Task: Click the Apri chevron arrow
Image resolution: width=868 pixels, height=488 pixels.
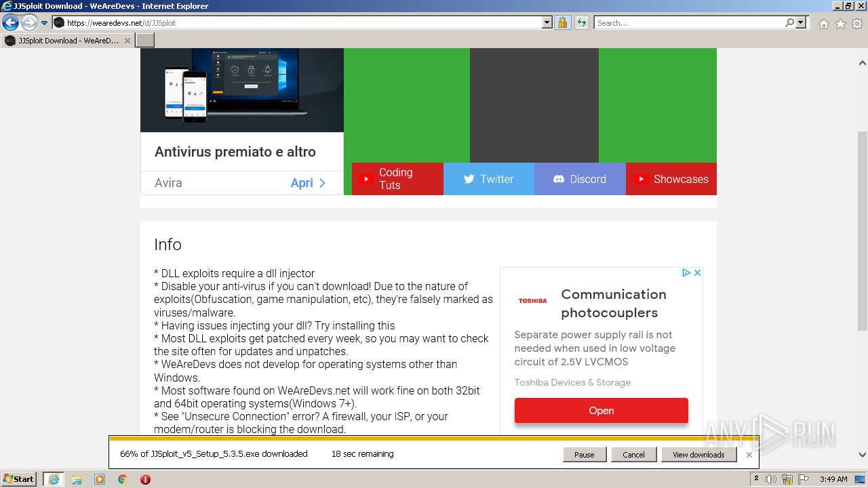Action: coord(322,183)
